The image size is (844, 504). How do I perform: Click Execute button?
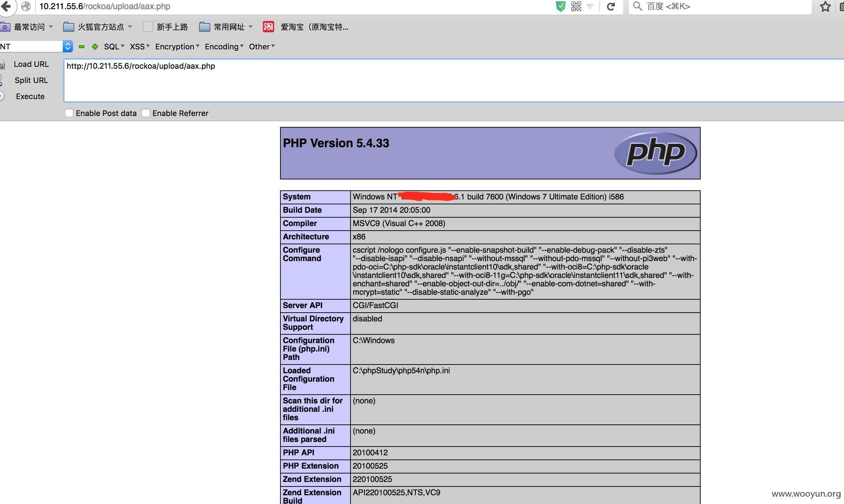click(x=30, y=96)
